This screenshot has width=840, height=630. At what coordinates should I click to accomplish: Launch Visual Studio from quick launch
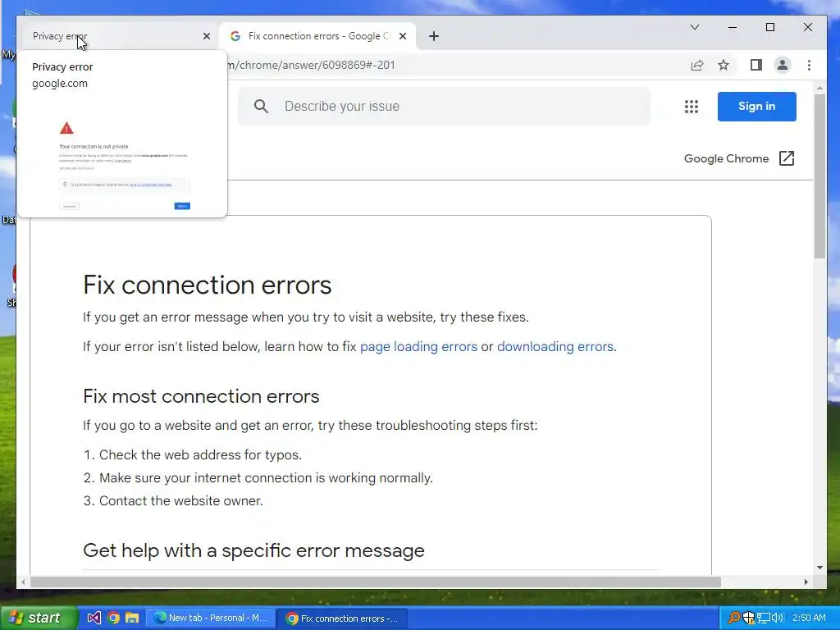click(94, 618)
